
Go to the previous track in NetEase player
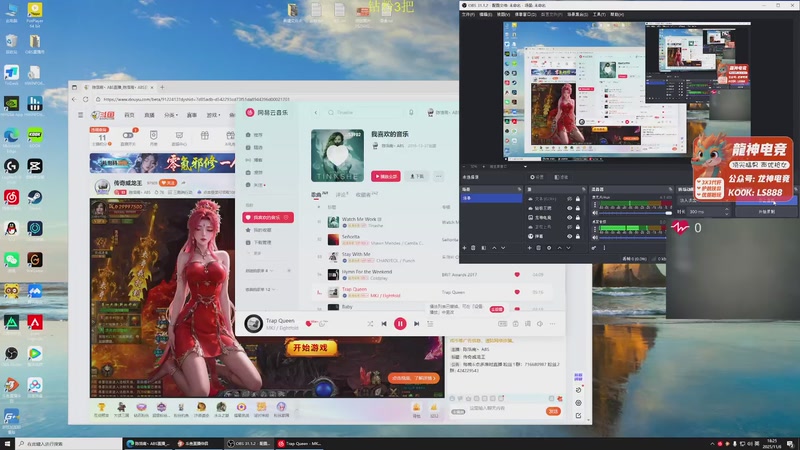384,323
